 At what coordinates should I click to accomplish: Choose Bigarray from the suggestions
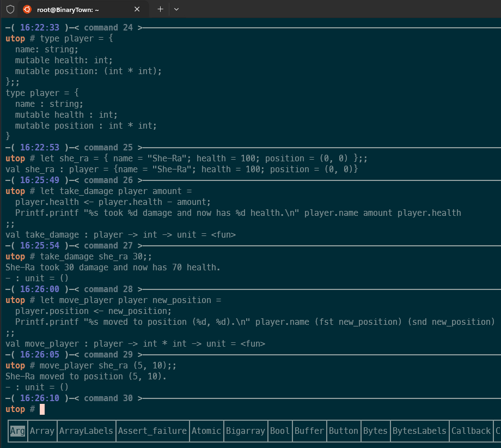[x=245, y=431]
